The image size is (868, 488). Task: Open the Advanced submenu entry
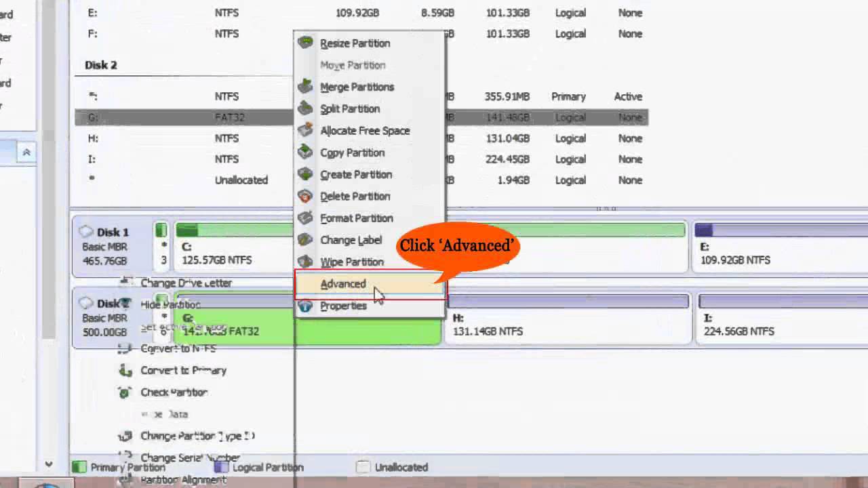pyautogui.click(x=370, y=284)
